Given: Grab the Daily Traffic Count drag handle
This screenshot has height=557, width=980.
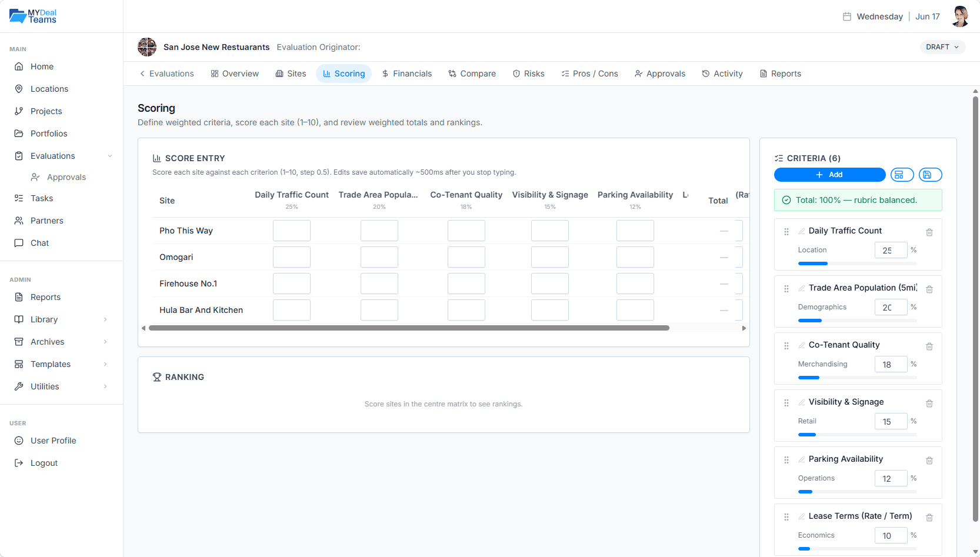Looking at the screenshot, I should (x=786, y=232).
